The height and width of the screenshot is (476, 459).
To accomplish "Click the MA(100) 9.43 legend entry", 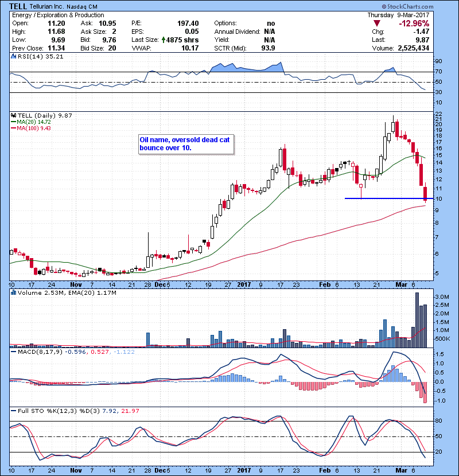I will pyautogui.click(x=30, y=128).
